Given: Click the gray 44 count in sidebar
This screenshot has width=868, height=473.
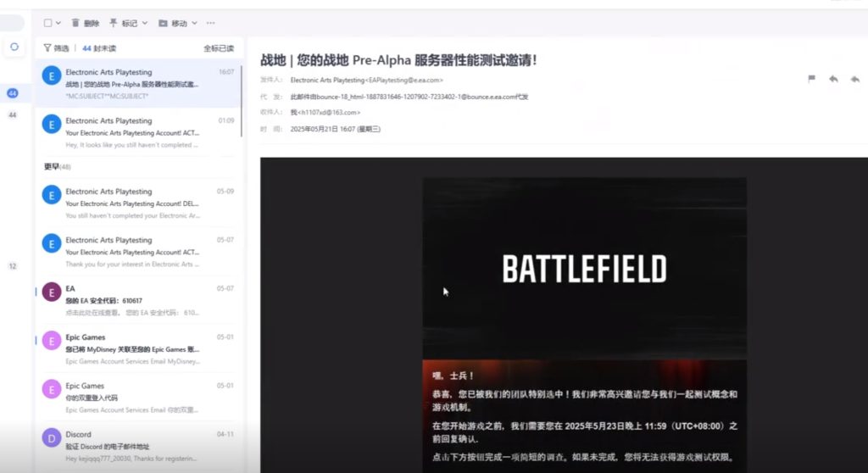Looking at the screenshot, I should coord(12,115).
